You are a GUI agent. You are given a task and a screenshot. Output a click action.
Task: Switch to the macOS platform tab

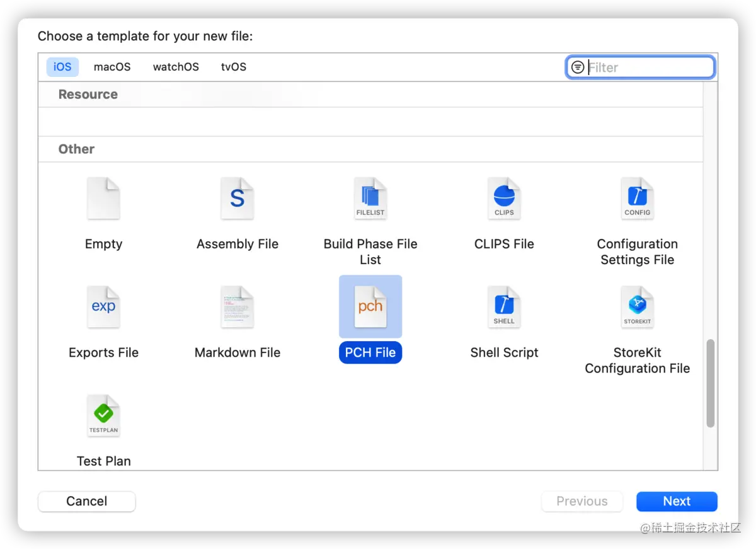pos(112,67)
